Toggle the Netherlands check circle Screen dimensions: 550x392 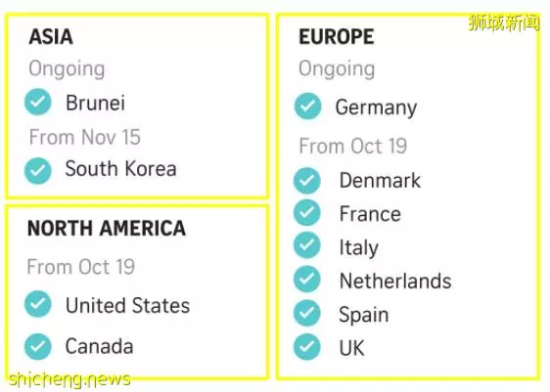pos(307,280)
